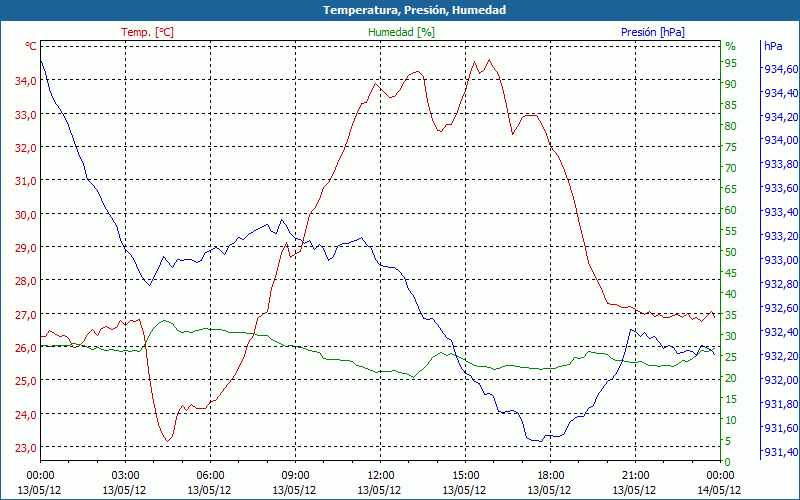800x500 pixels.
Task: Click the '933,60' pressure axis value
Action: coord(781,188)
